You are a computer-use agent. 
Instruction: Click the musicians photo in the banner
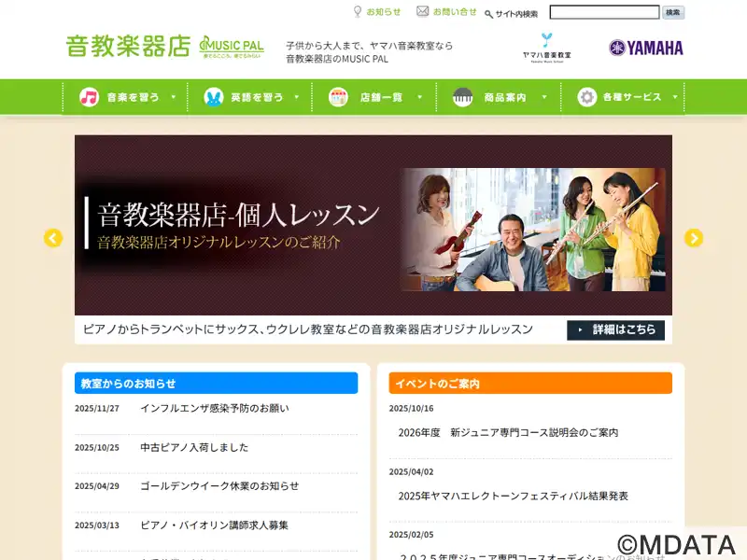(533, 230)
